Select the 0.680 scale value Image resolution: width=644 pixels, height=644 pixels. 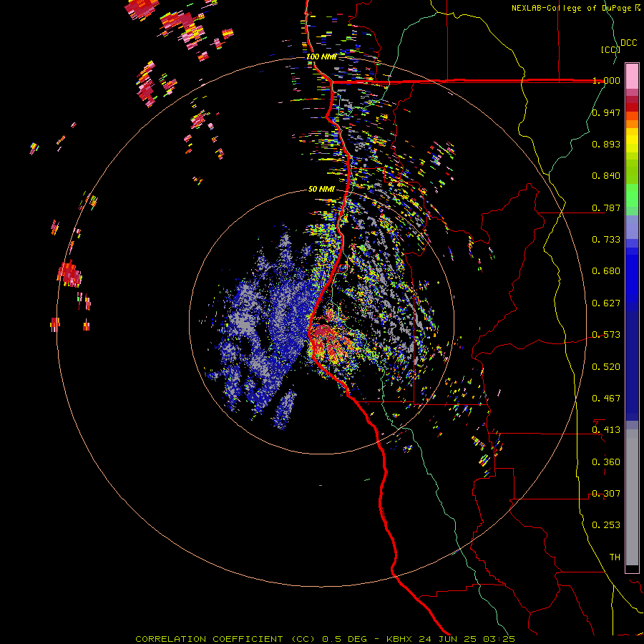point(606,271)
